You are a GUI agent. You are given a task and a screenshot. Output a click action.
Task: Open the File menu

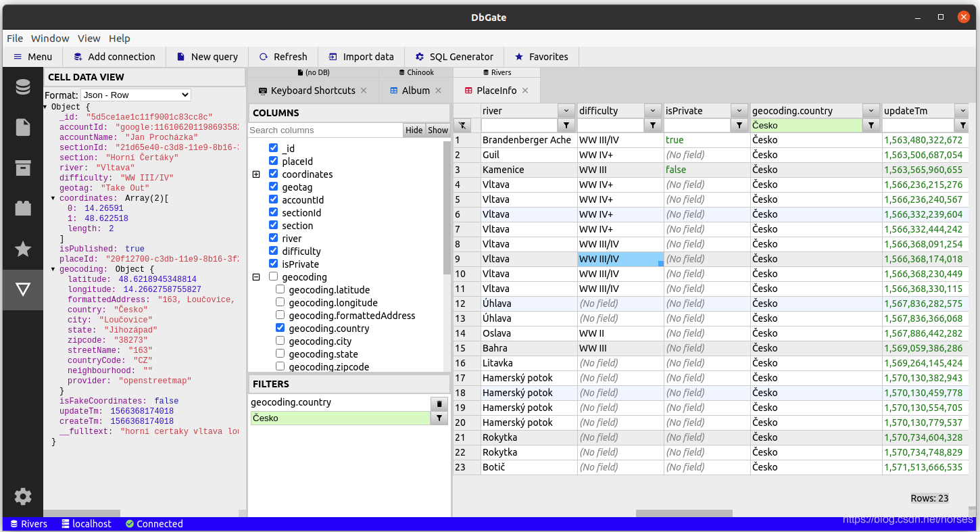pyautogui.click(x=15, y=39)
